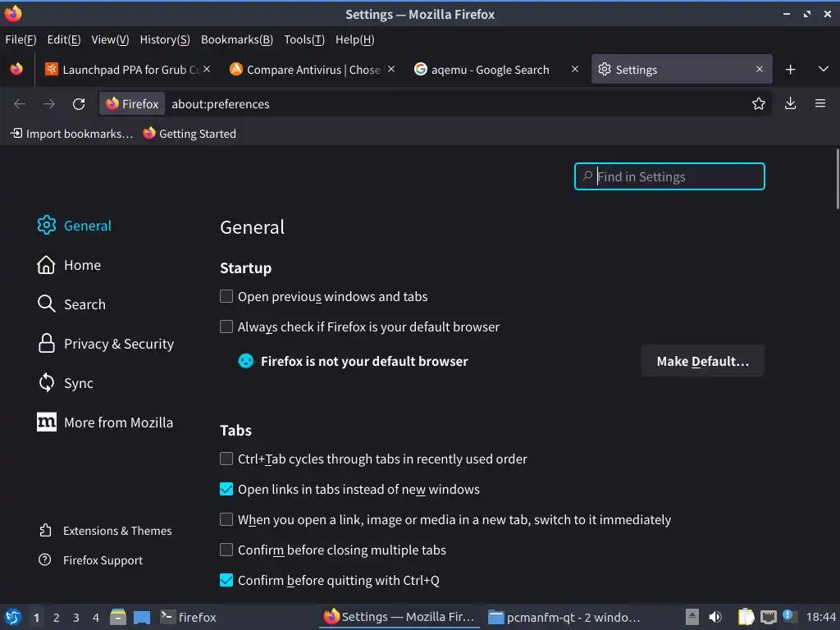The image size is (840, 630).
Task: Enable Ctrl+Tab cycles through tabs option
Action: (x=226, y=459)
